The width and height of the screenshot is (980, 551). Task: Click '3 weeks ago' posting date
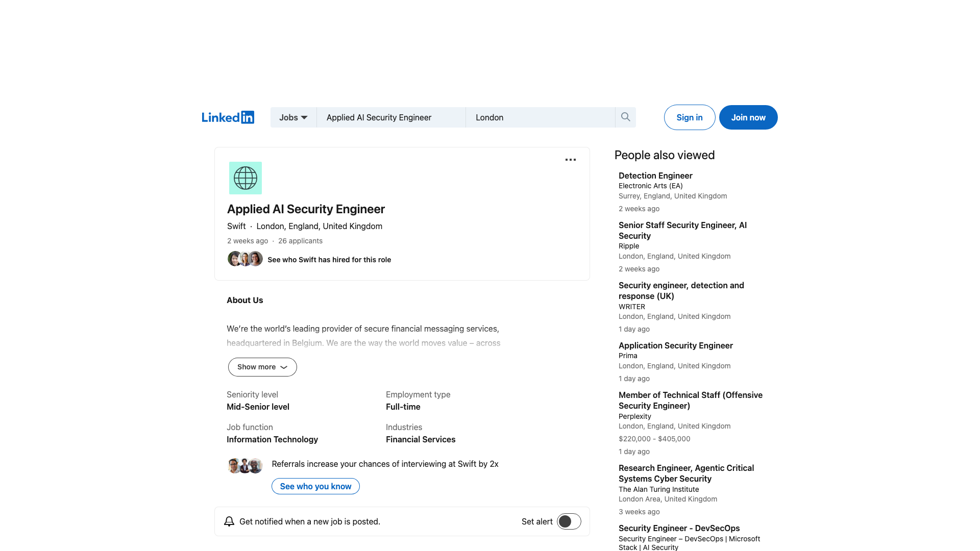click(639, 512)
